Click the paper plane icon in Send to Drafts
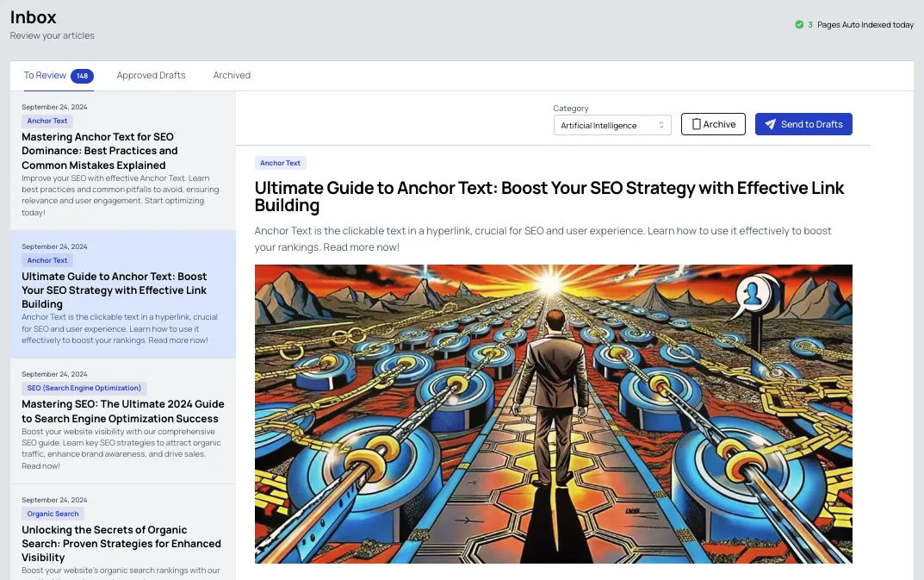Viewport: 924px width, 580px height. tap(770, 124)
